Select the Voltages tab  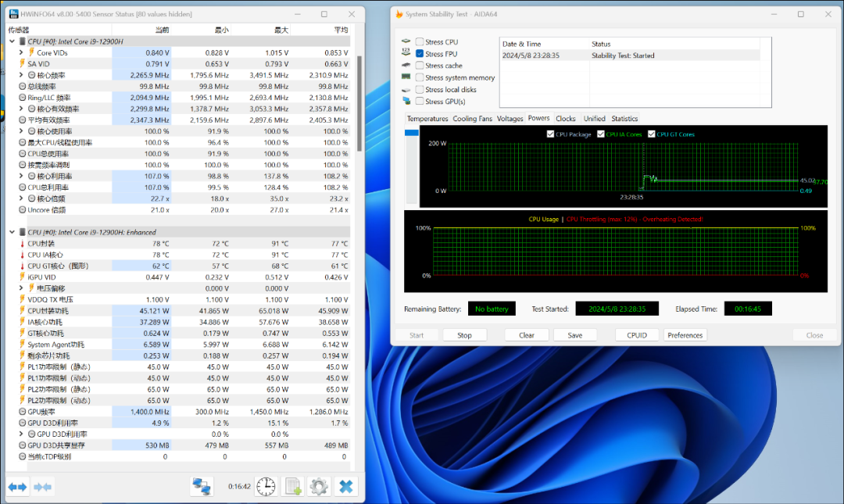510,119
